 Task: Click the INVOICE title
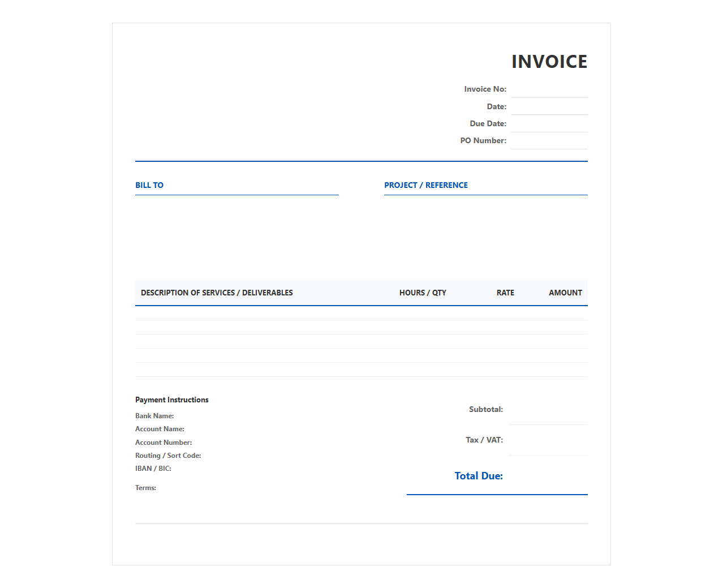[549, 62]
